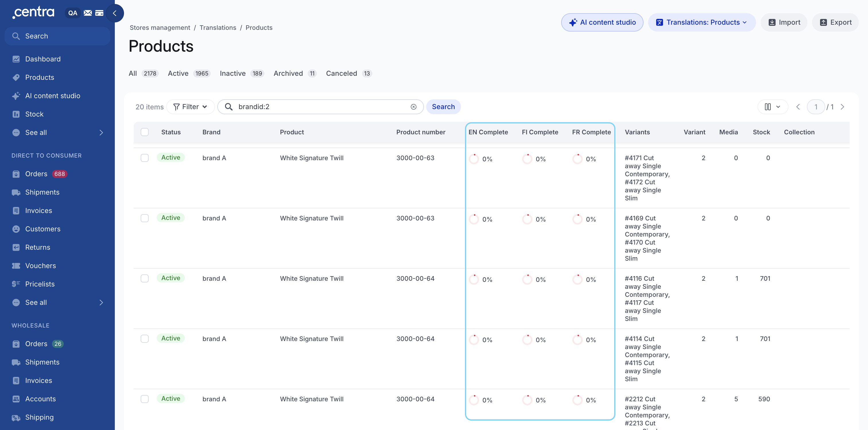Click the blue Search button

443,107
